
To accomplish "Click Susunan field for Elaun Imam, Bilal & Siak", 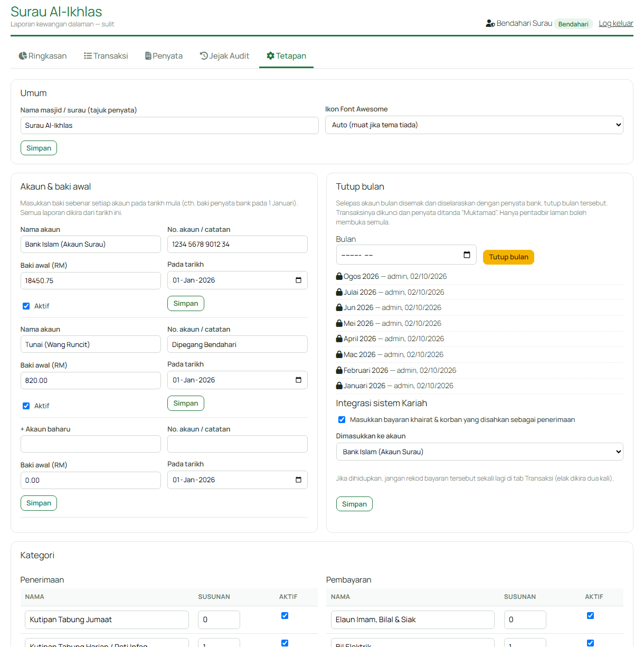I will tap(525, 620).
